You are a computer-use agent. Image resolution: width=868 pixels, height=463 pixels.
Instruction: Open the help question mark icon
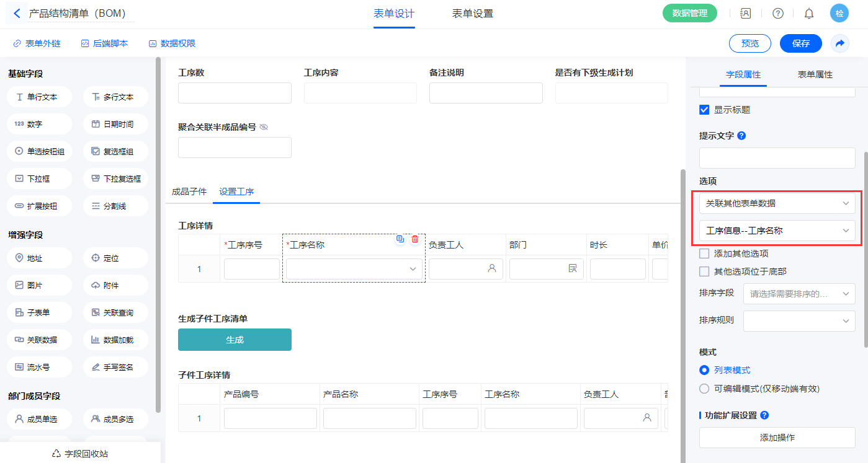click(x=777, y=13)
